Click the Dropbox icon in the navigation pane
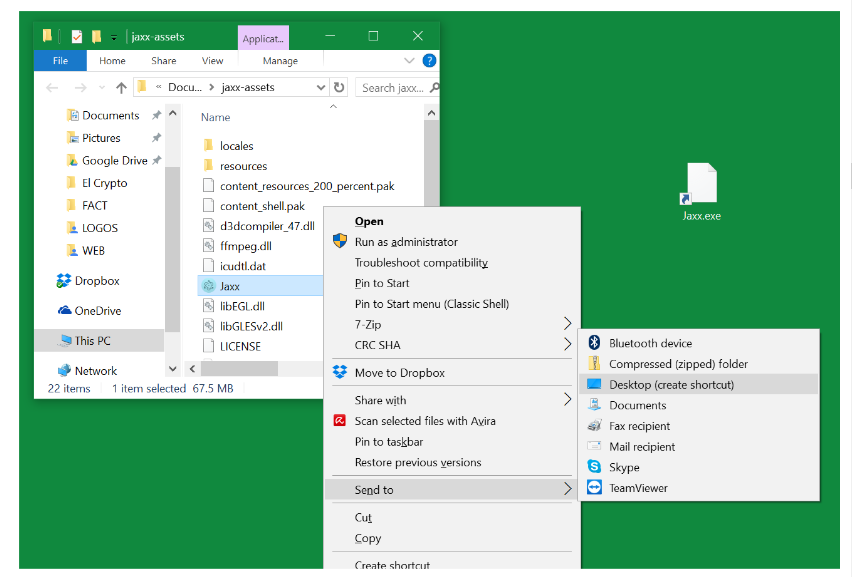This screenshot has width=852, height=577. (x=64, y=280)
